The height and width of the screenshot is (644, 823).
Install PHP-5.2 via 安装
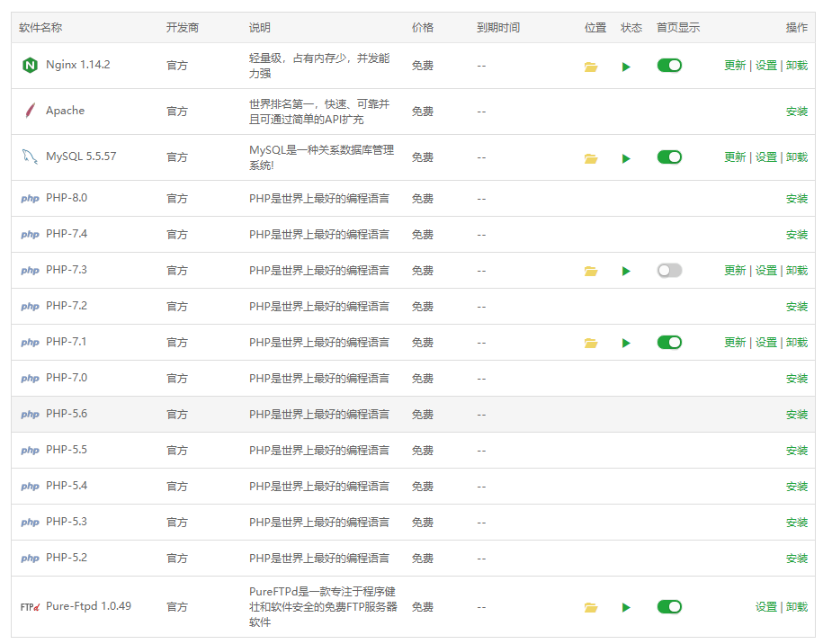click(797, 559)
